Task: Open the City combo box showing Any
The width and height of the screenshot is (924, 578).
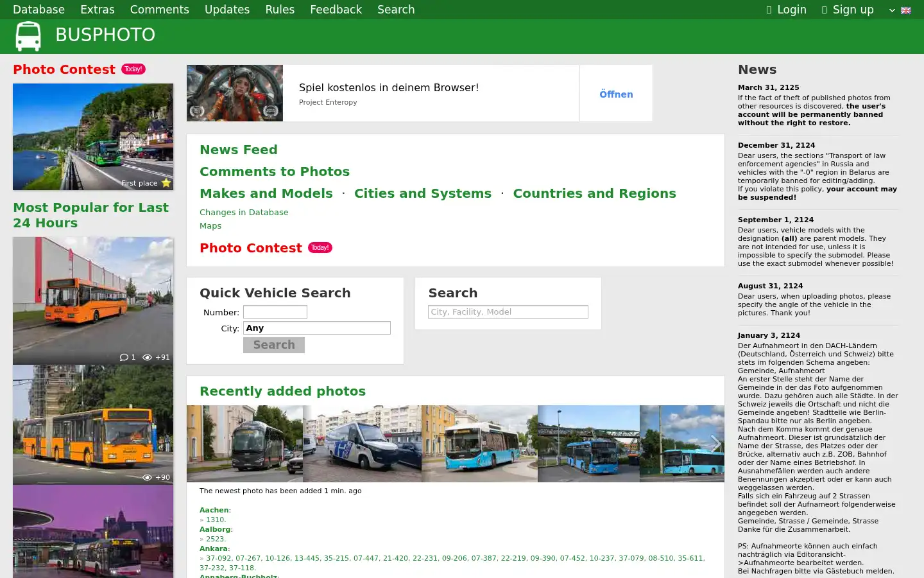Action: 317,328
